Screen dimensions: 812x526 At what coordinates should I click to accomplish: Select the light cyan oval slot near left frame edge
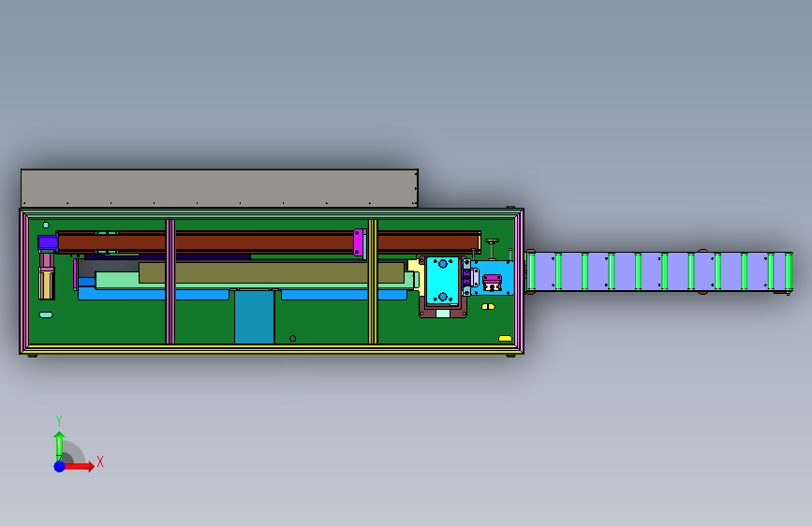(x=46, y=314)
